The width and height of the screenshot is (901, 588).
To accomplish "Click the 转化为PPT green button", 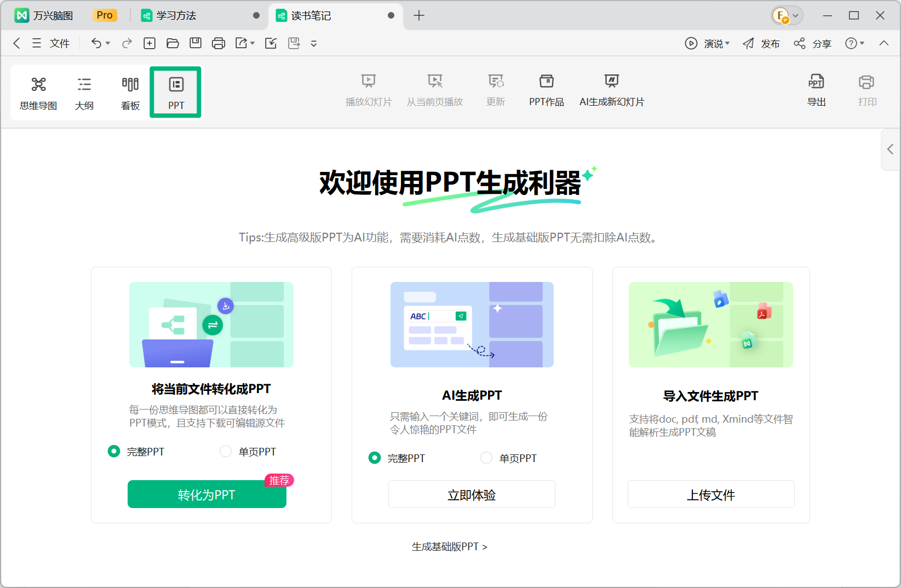I will [x=207, y=494].
